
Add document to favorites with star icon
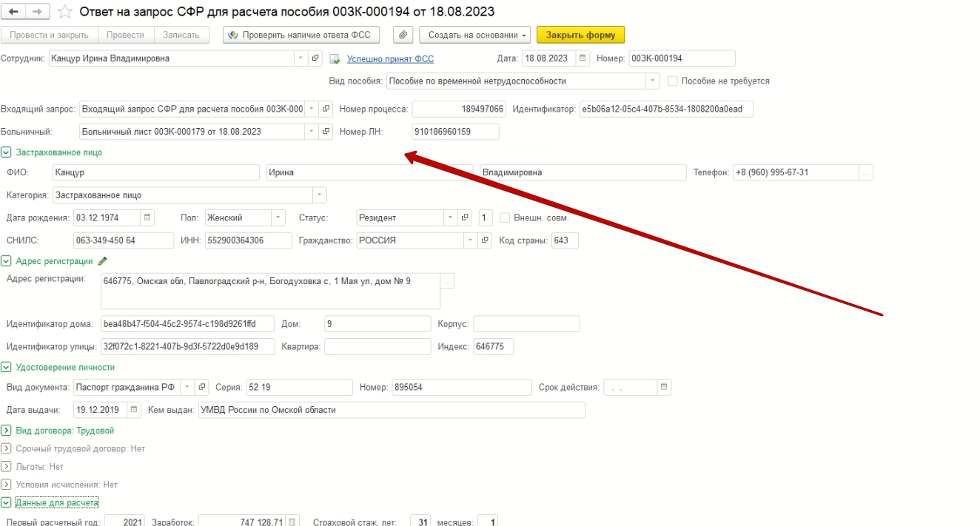(x=65, y=12)
